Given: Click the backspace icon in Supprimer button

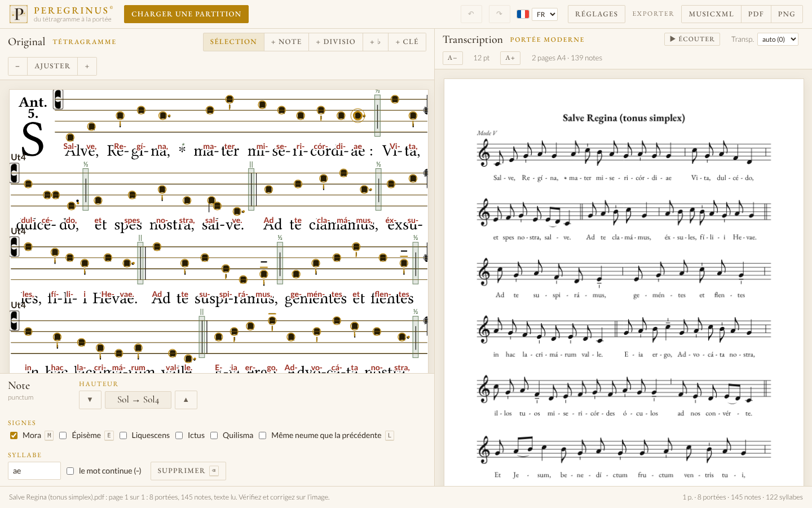Looking at the screenshot, I should [214, 471].
